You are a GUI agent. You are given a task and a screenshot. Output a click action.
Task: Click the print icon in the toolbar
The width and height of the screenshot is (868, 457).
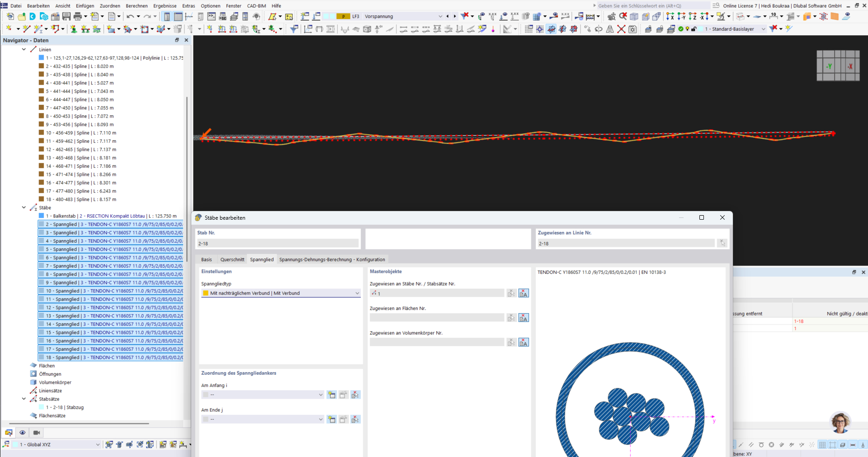tap(77, 17)
